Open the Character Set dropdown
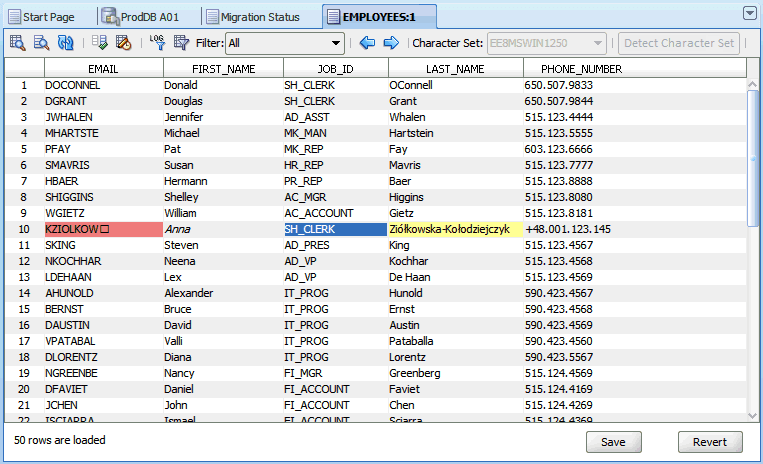This screenshot has width=763, height=464. 546,43
